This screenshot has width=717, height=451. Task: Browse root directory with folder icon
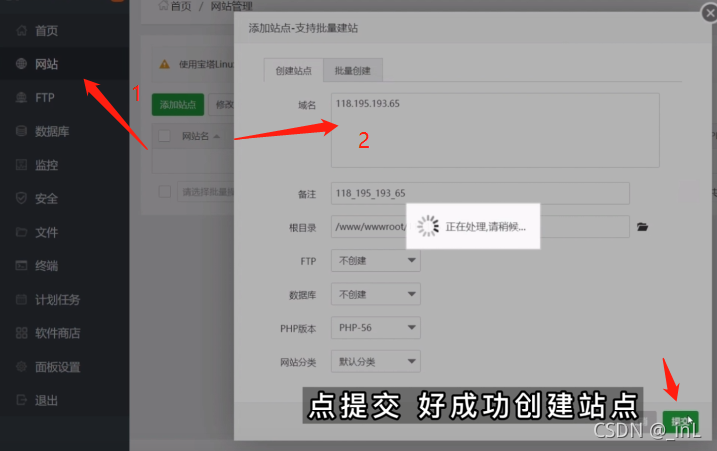[642, 227]
